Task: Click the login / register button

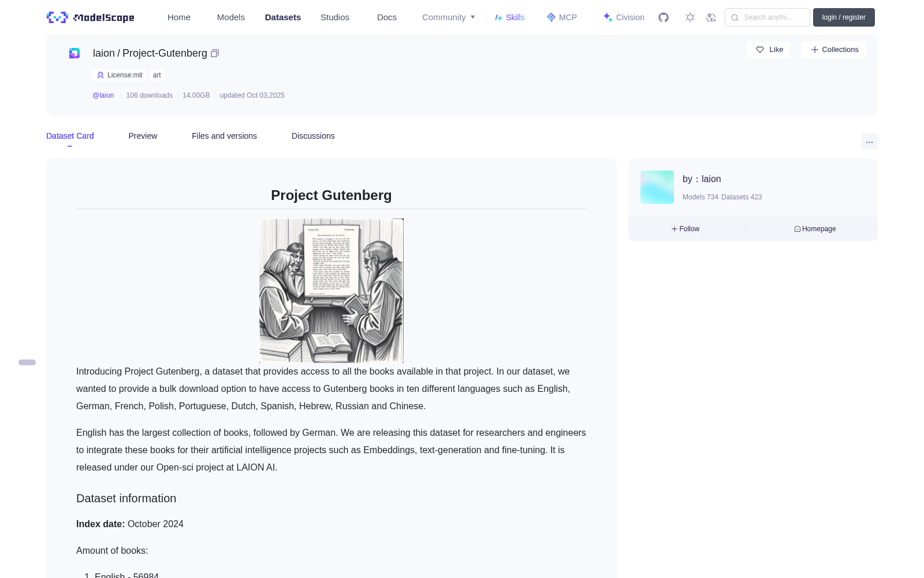Action: pos(844,17)
